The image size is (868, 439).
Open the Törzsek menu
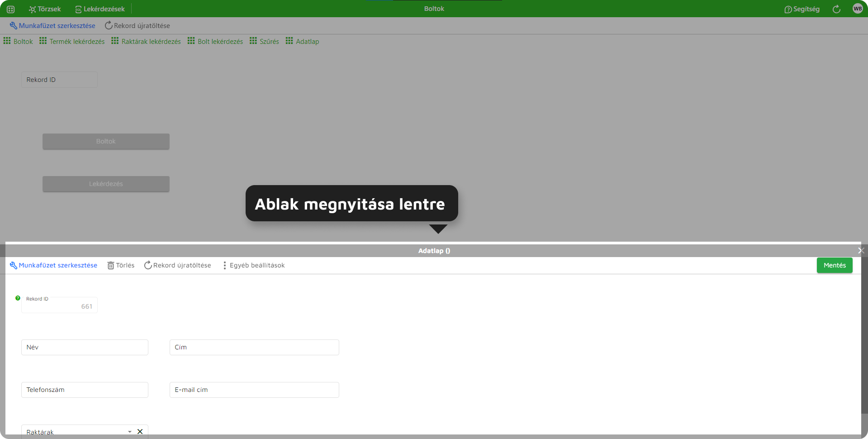click(45, 9)
